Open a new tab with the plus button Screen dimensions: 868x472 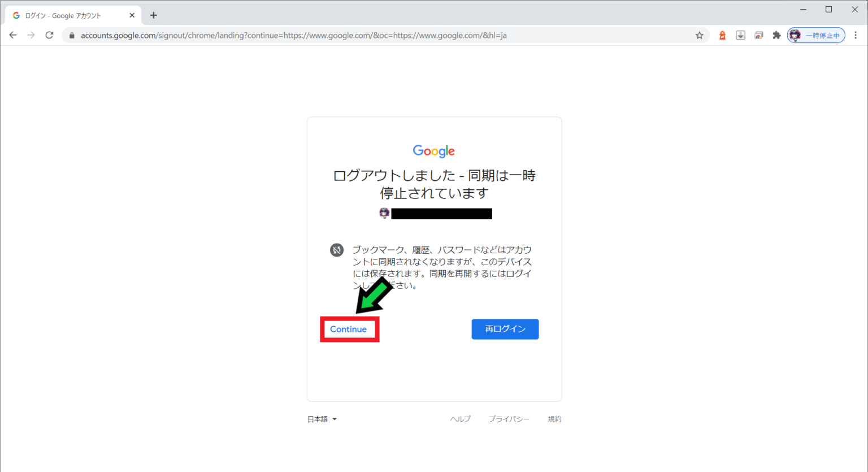tap(154, 15)
